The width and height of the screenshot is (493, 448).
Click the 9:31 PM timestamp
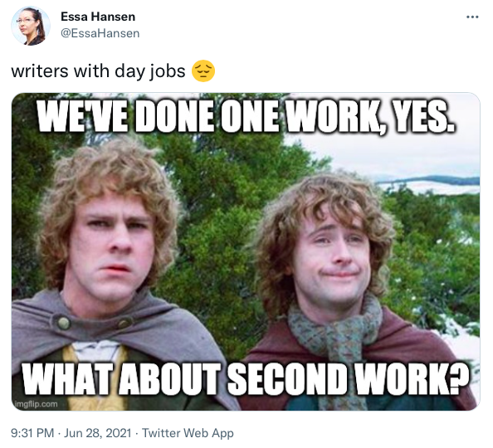[32, 433]
